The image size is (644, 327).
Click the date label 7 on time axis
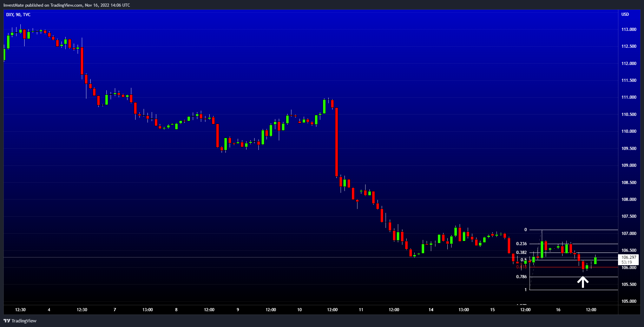115,310
